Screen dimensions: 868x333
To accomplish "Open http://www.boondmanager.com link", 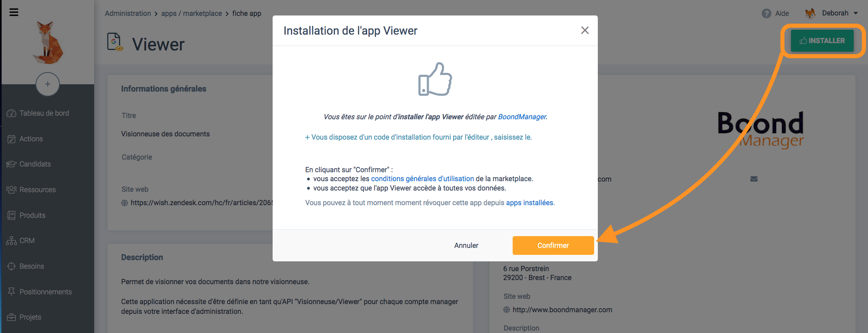I will (562, 310).
